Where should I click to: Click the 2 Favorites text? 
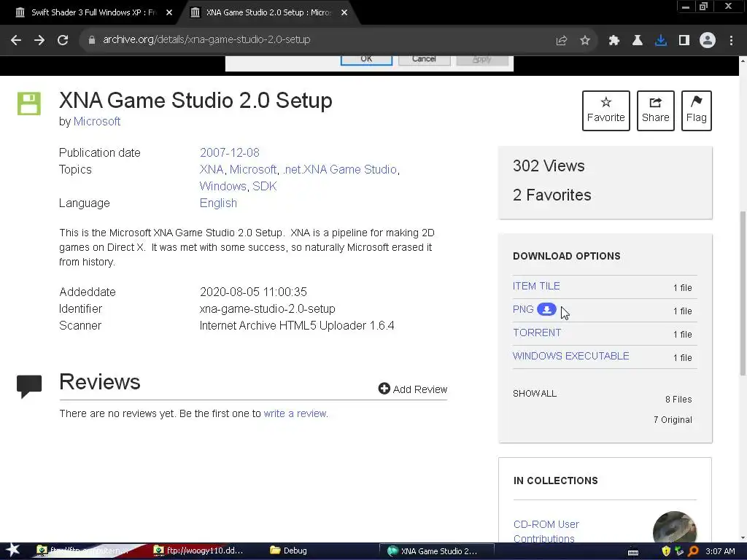[552, 195]
